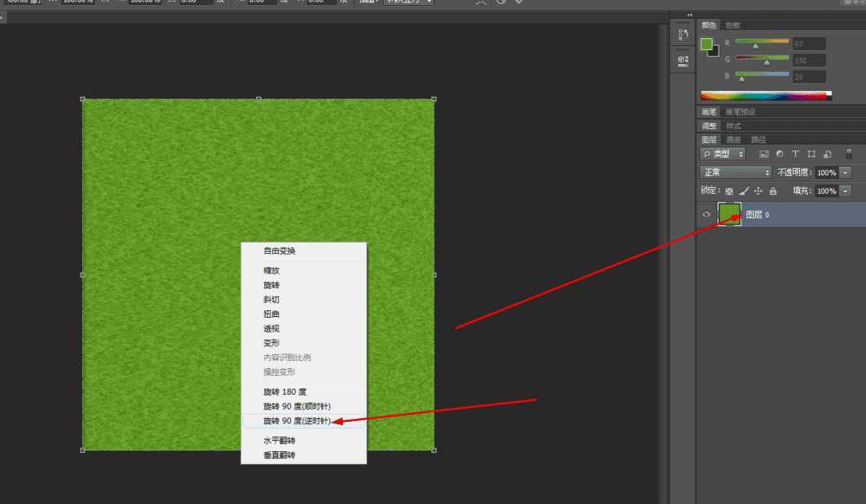Click the lock transparent pixels icon

click(x=730, y=191)
